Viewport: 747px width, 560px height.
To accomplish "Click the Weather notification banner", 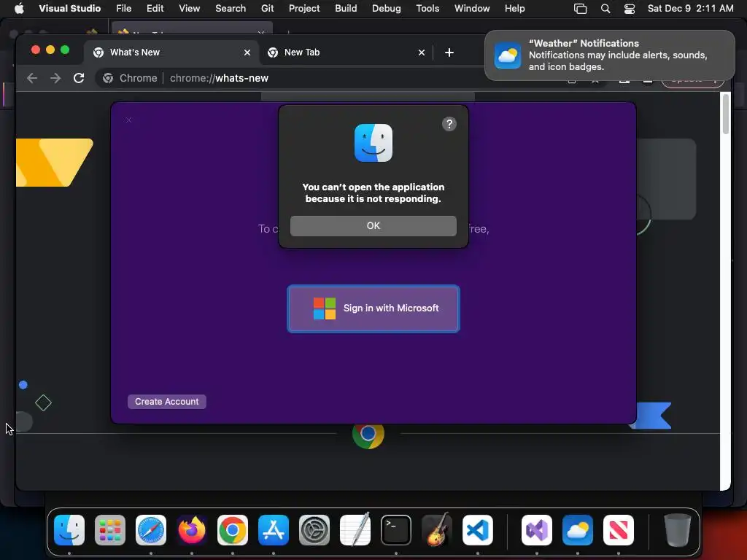I will tap(609, 55).
